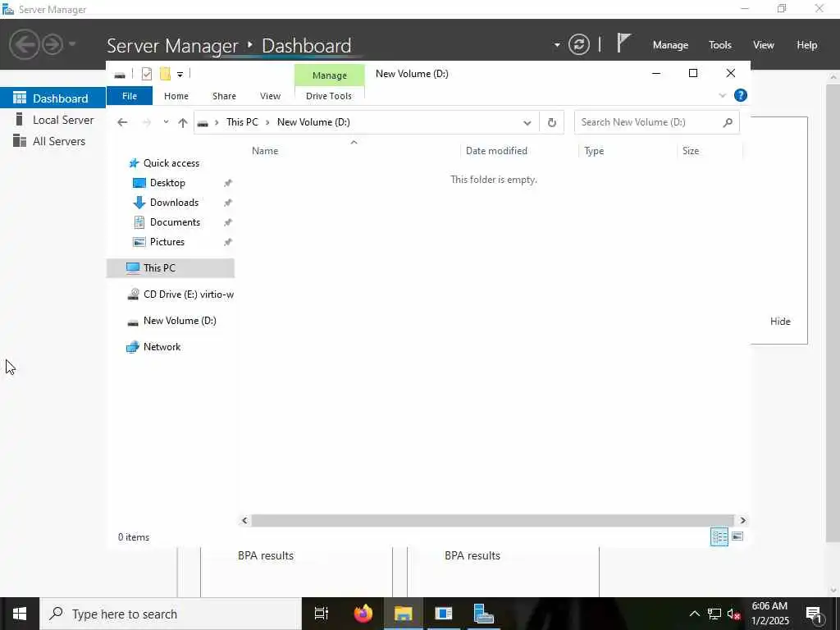This screenshot has width=840, height=630.
Task: Switch to Details view layout icon
Action: click(719, 536)
